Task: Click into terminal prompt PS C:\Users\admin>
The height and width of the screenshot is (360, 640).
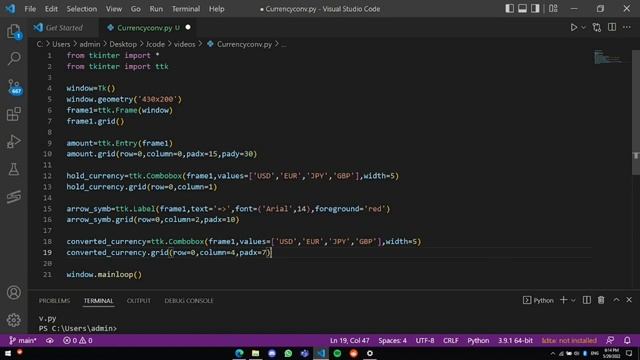Action: [x=78, y=328]
